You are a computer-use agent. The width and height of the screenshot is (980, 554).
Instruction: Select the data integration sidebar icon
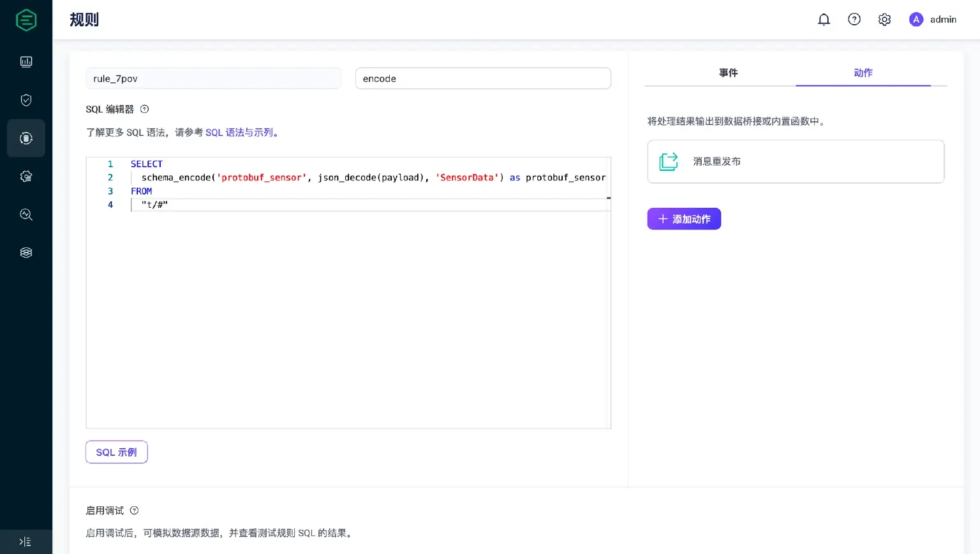click(x=26, y=138)
